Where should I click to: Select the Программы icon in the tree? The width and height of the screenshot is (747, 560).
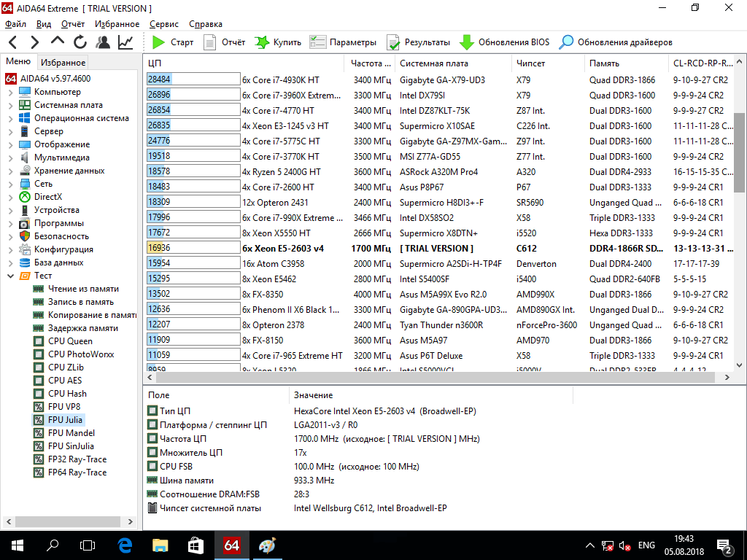pos(24,223)
